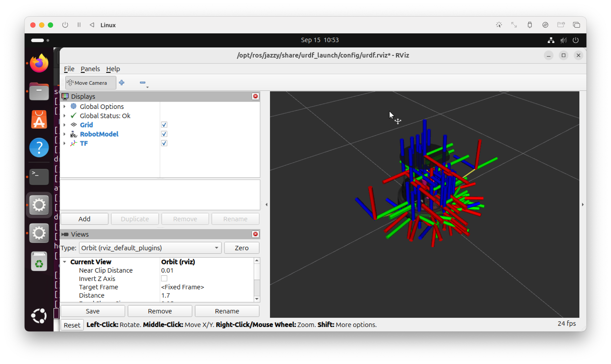Click the TF axes icon

click(x=73, y=143)
